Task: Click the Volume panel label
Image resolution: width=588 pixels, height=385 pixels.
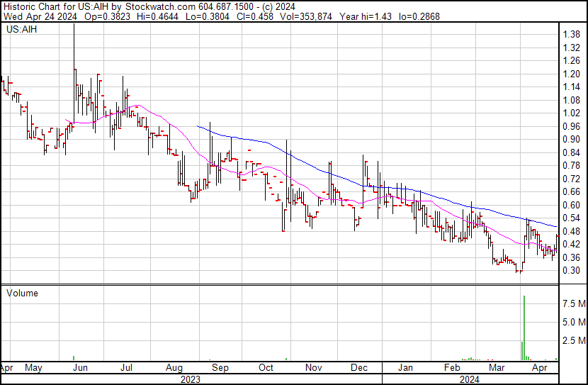Action: coord(22,293)
